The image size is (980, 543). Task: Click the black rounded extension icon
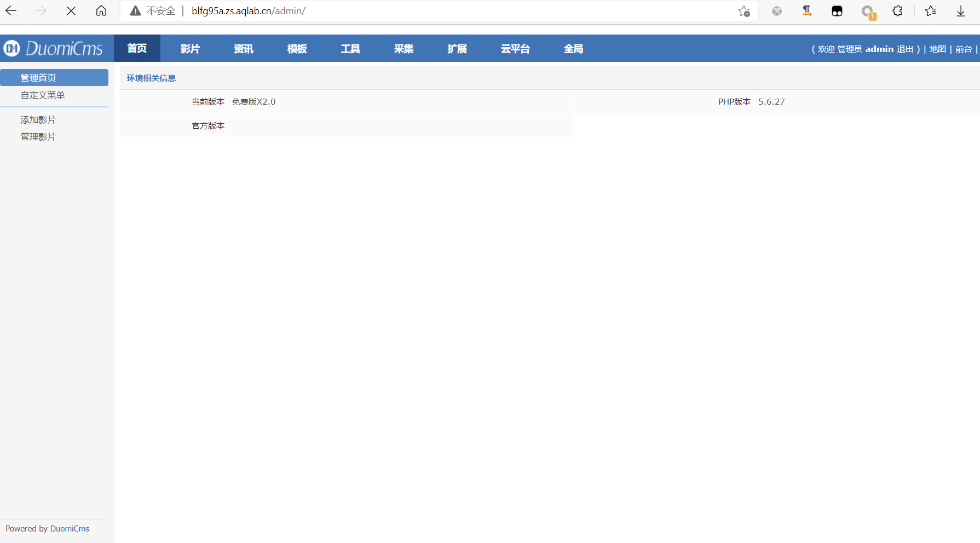(x=836, y=10)
